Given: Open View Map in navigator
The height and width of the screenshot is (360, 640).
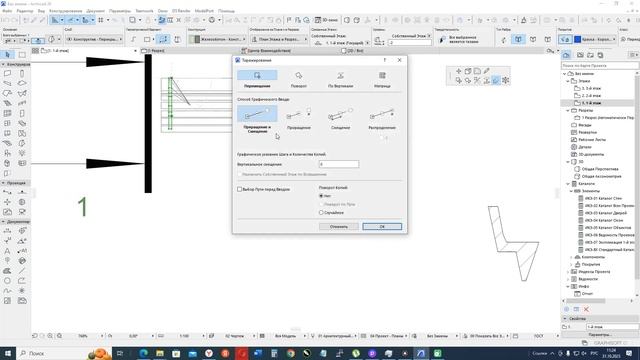Looking at the screenshot, I should [x=580, y=55].
